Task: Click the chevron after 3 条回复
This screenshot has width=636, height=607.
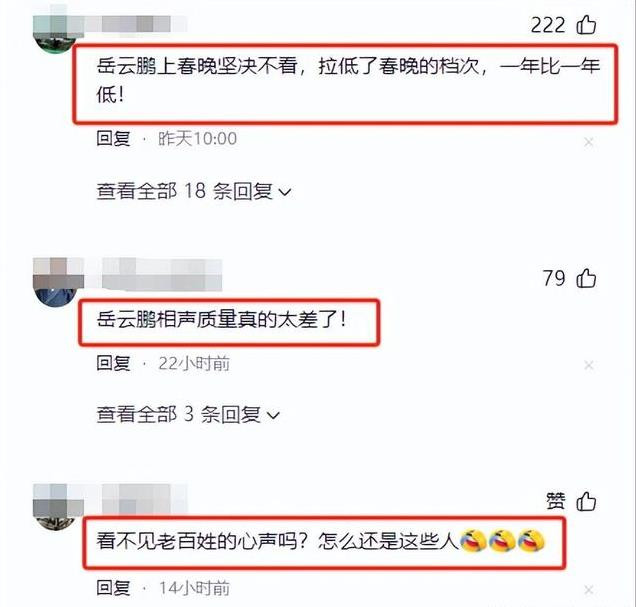Action: 273,416
